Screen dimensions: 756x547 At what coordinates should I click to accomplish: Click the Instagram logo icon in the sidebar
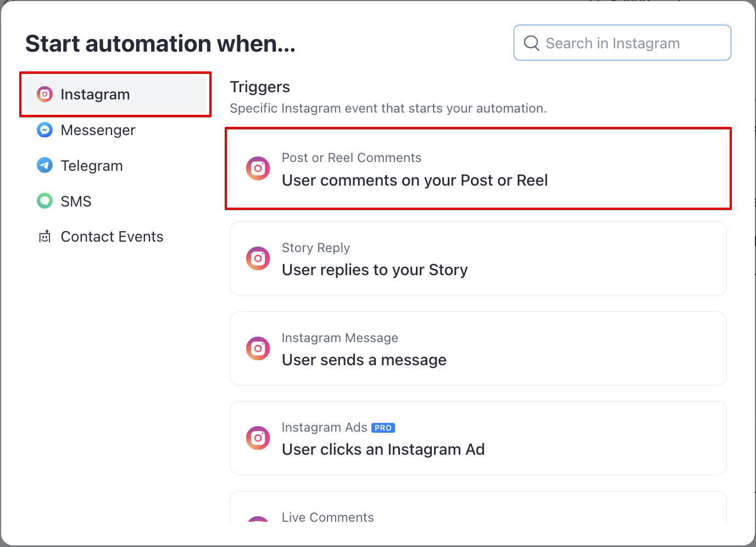point(45,94)
